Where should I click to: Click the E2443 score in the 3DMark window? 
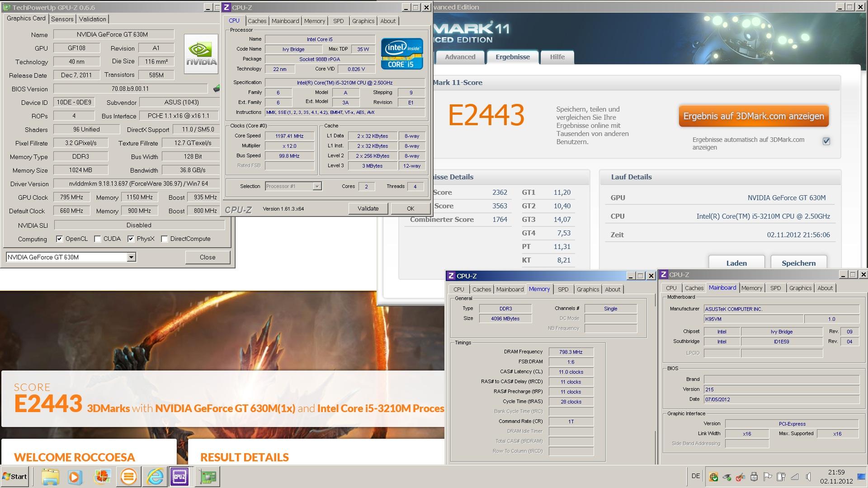[486, 115]
